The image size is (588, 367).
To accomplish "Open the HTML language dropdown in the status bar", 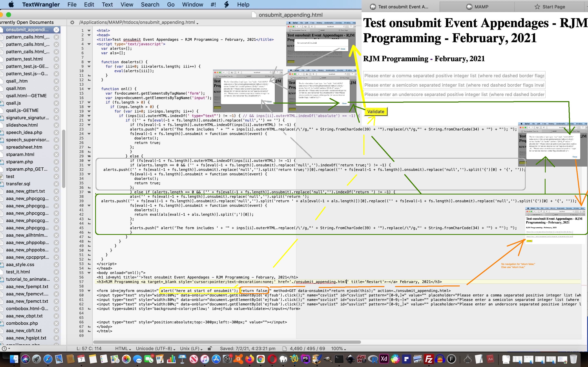I will point(123,348).
